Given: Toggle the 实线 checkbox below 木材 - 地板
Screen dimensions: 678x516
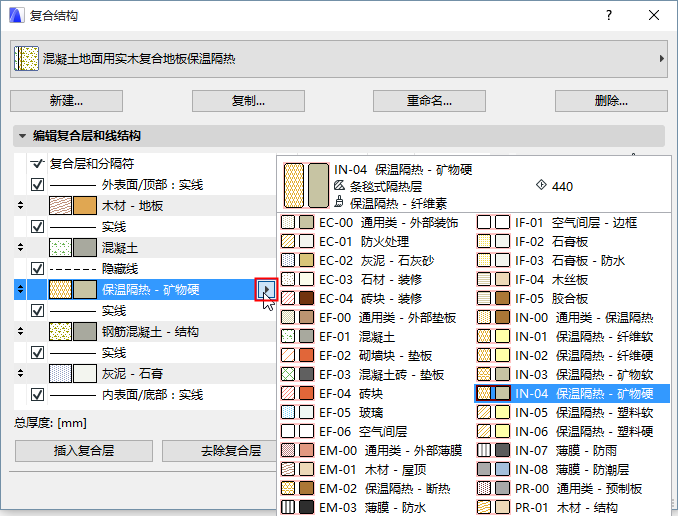Looking at the screenshot, I should tap(38, 227).
